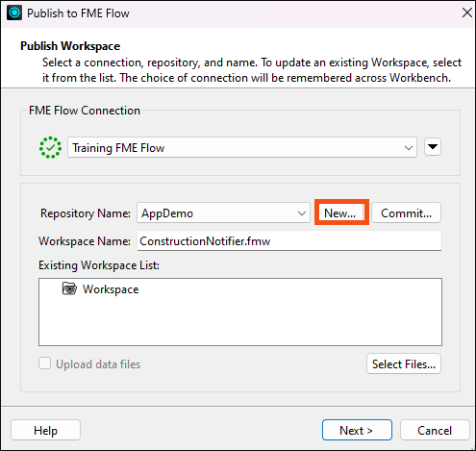The width and height of the screenshot is (476, 451).
Task: Click the green connection status check icon
Action: tap(50, 147)
